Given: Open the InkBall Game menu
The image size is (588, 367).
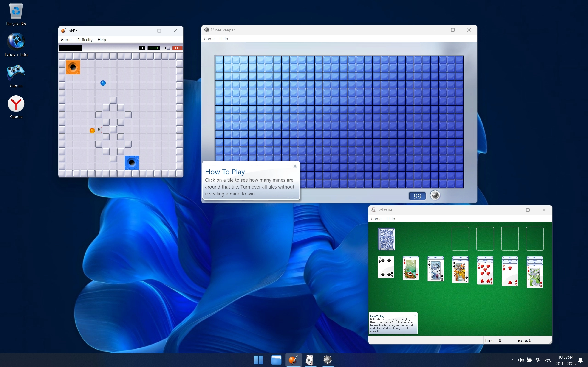Looking at the screenshot, I should (66, 39).
